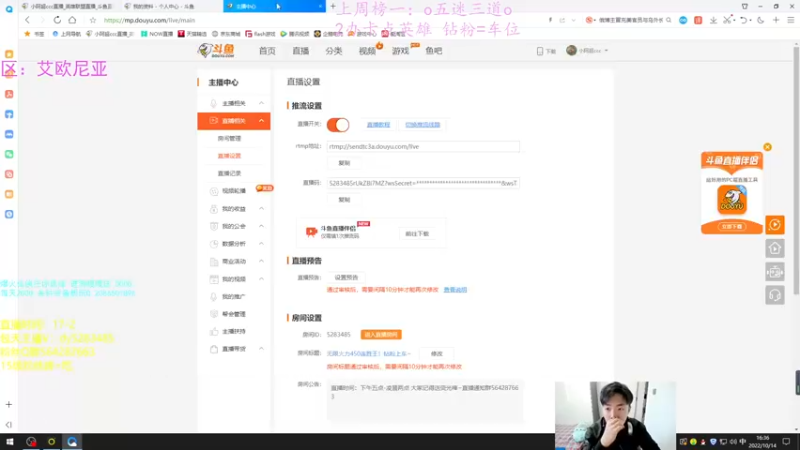This screenshot has height=450, width=800.
Task: Click the shield icon beside 我的公会
Action: pos(214,226)
